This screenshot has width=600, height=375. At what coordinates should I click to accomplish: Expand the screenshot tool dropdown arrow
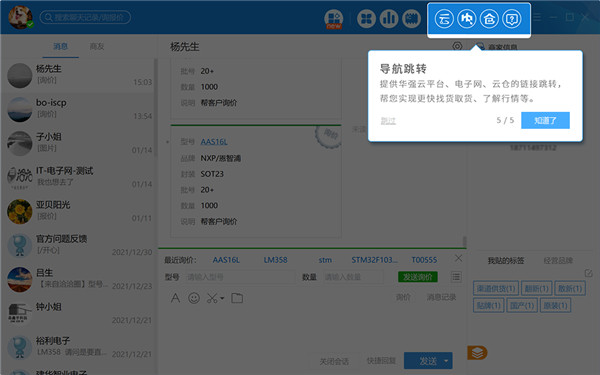click(x=222, y=298)
